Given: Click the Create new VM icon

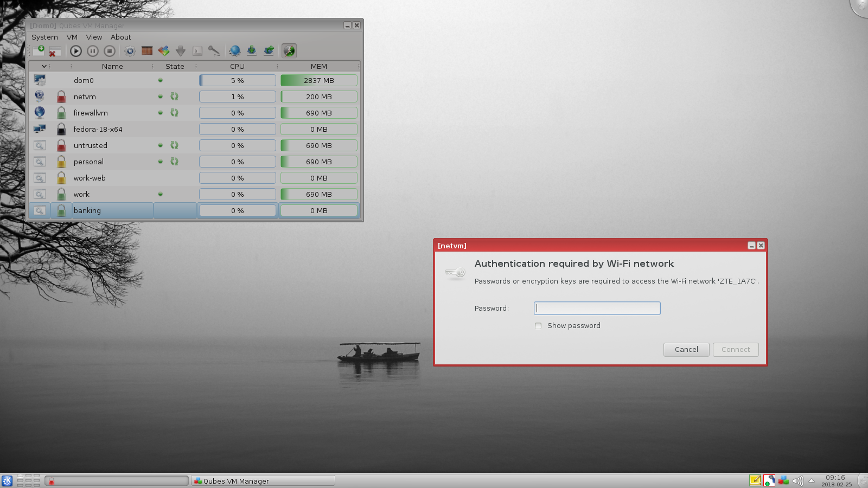Looking at the screenshot, I should tap(39, 50).
